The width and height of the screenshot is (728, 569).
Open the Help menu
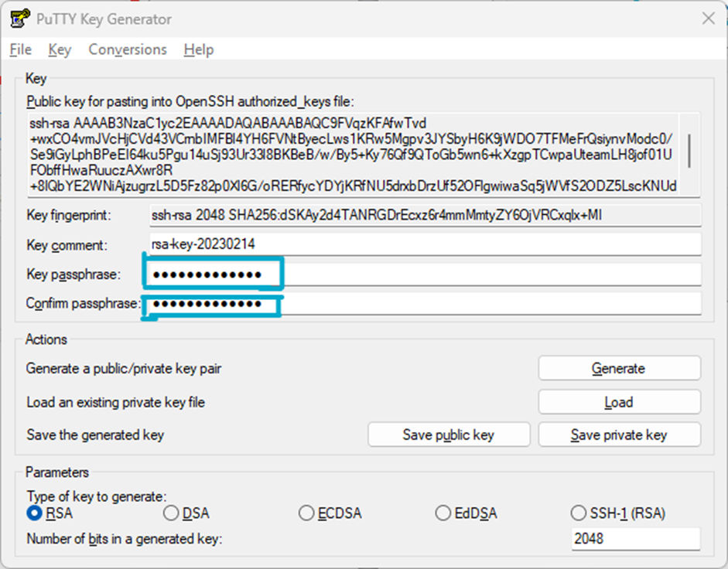point(199,49)
